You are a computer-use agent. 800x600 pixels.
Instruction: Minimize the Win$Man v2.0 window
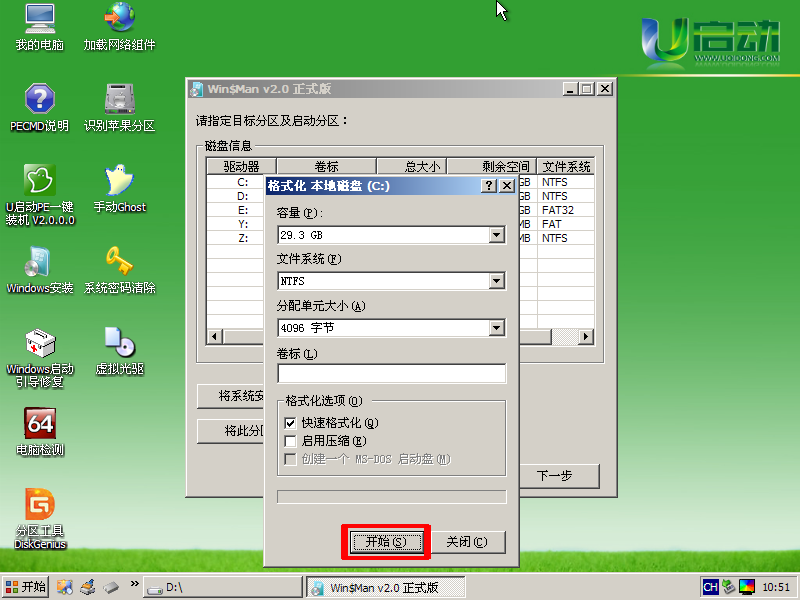click(x=570, y=89)
